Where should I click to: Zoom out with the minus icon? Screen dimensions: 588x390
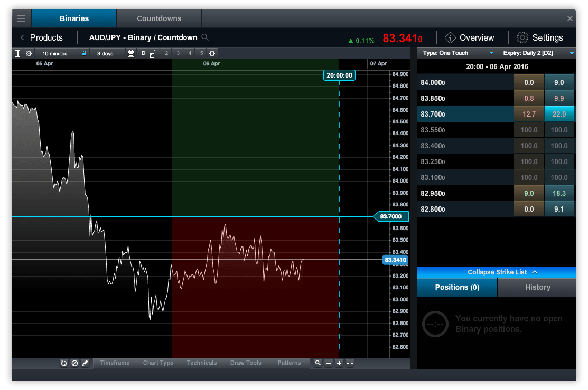pyautogui.click(x=329, y=363)
